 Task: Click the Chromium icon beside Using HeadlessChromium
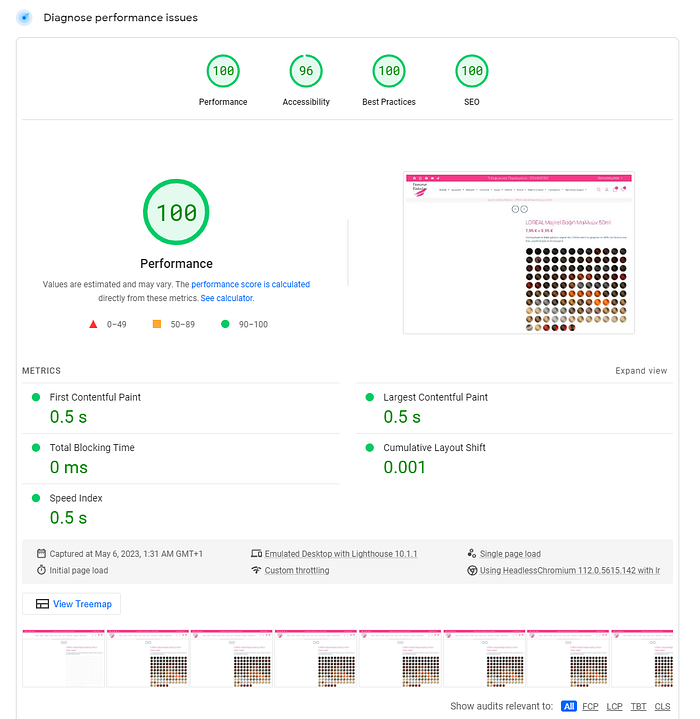coord(472,570)
